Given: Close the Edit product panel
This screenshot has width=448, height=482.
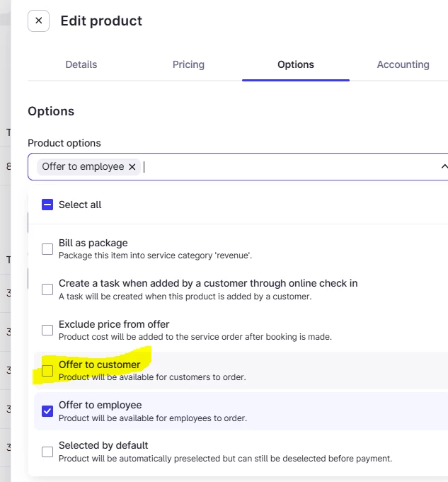Looking at the screenshot, I should (x=38, y=21).
